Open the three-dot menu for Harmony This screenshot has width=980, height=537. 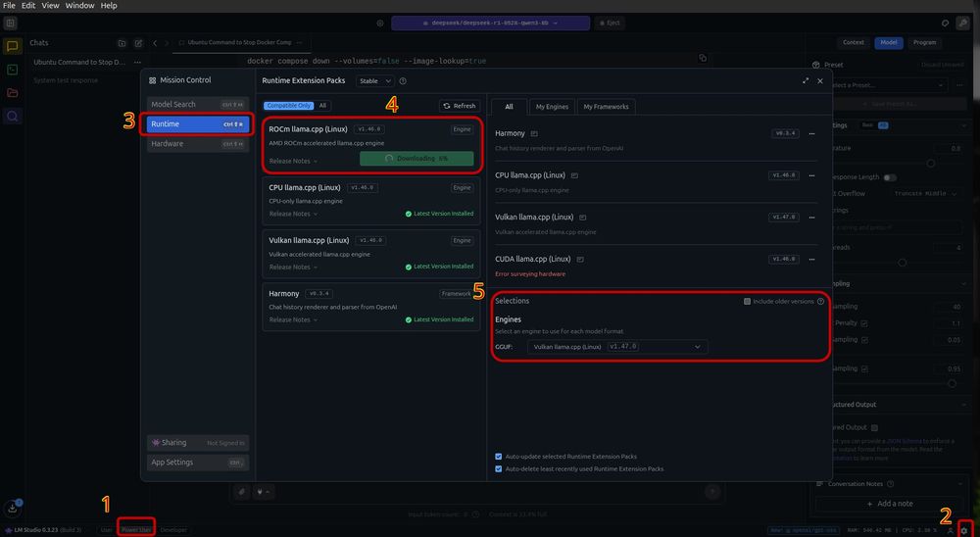[811, 134]
